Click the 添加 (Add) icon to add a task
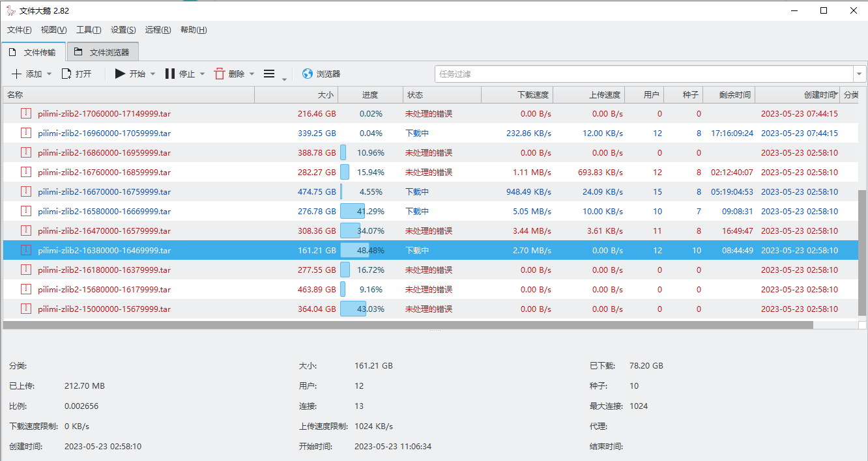This screenshot has width=868, height=461. [17, 74]
